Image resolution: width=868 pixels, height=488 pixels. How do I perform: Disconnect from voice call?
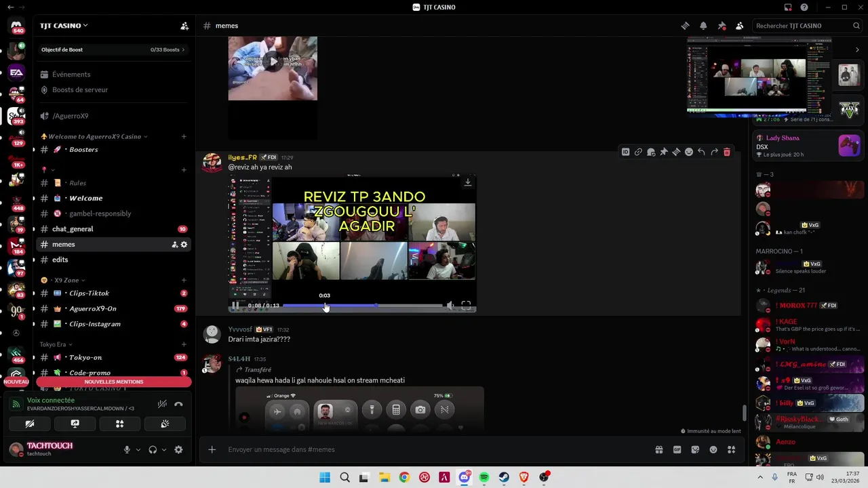coord(178,404)
